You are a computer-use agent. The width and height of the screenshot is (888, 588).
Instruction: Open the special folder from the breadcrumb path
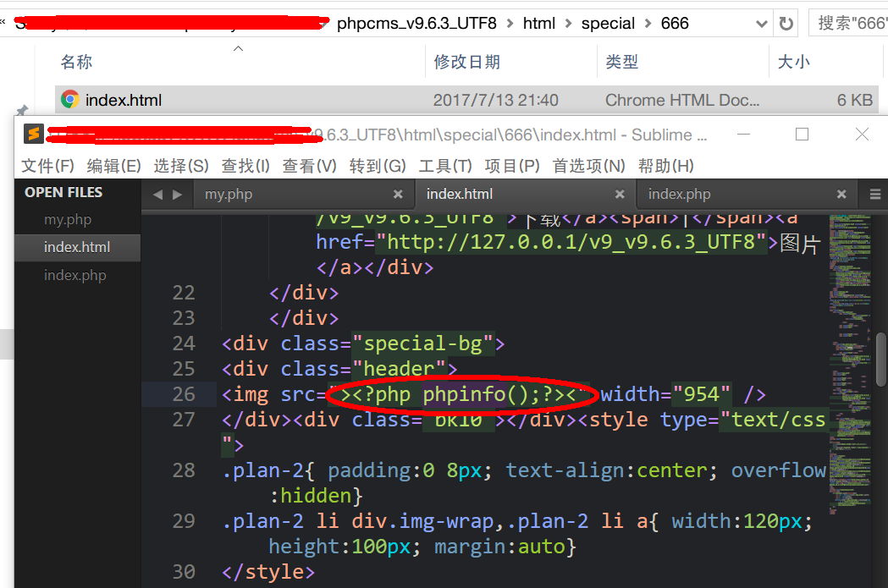point(608,23)
